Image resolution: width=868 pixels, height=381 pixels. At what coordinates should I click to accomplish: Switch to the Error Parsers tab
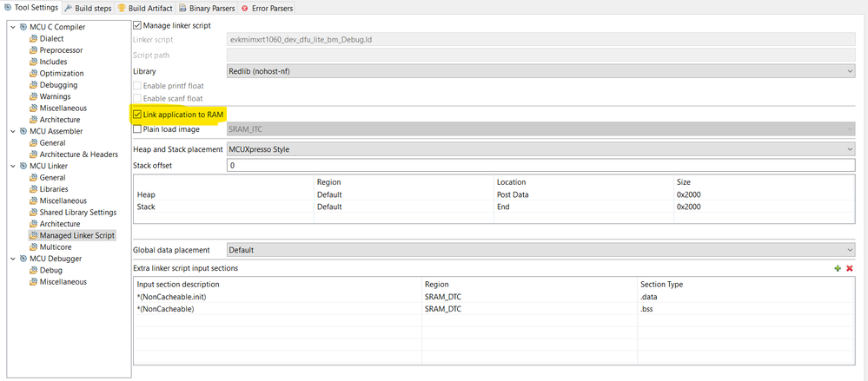[269, 8]
